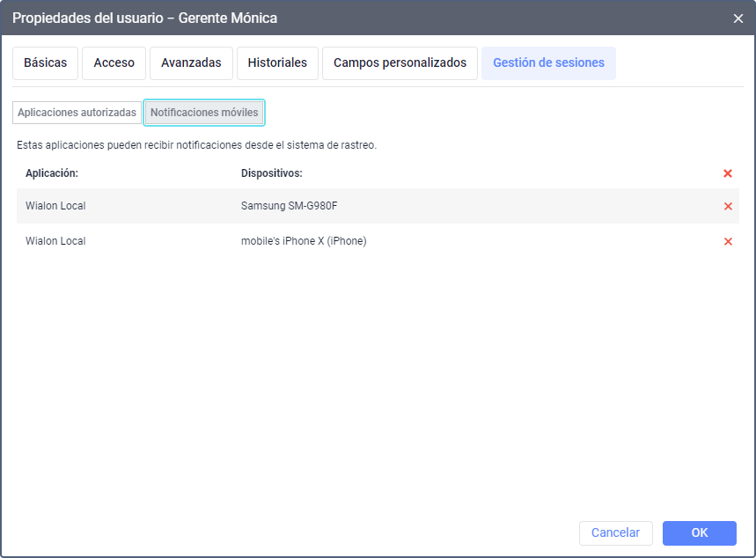The width and height of the screenshot is (756, 558).
Task: Select the Samsung SM-G980F device name
Action: (289, 206)
